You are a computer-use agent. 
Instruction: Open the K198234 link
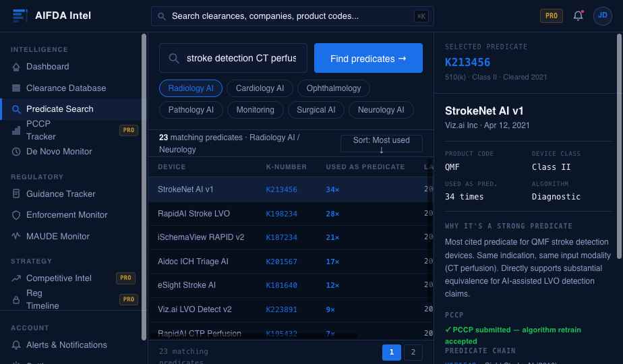point(281,214)
